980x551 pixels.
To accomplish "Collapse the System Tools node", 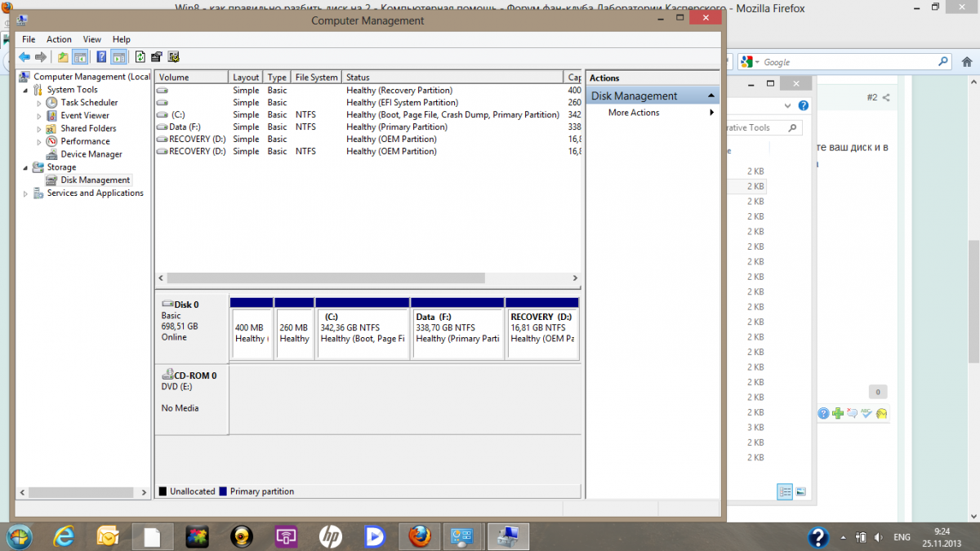I will click(x=26, y=90).
